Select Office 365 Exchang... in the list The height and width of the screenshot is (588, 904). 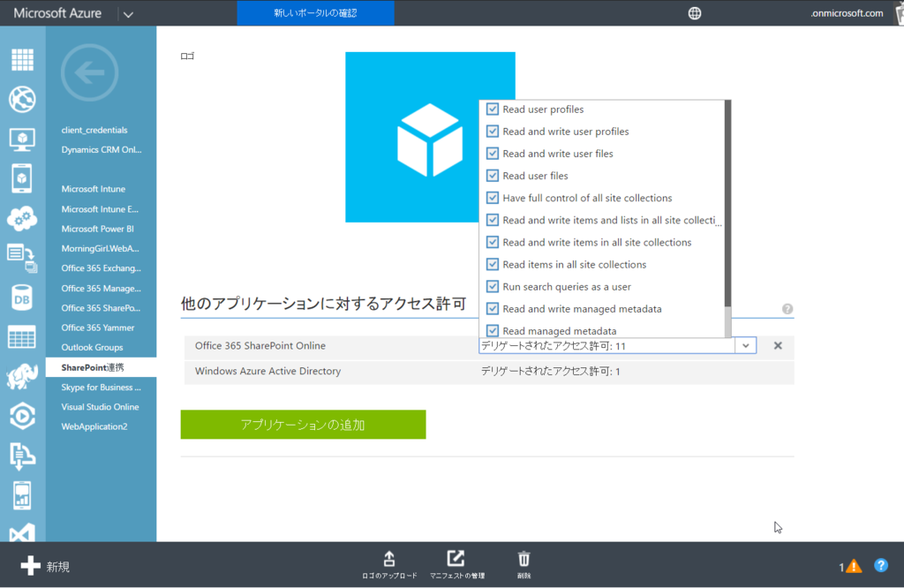pos(101,268)
